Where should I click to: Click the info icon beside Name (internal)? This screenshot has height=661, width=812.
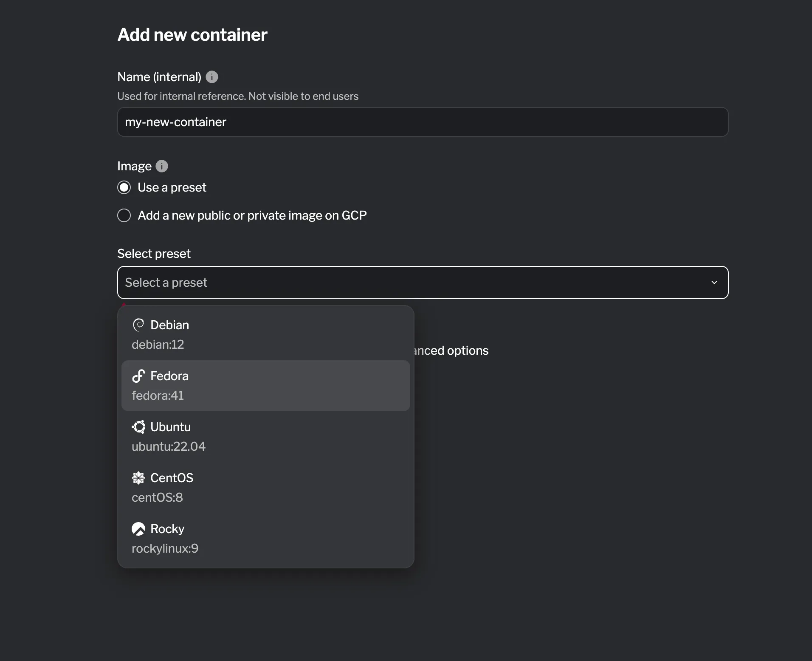(211, 77)
